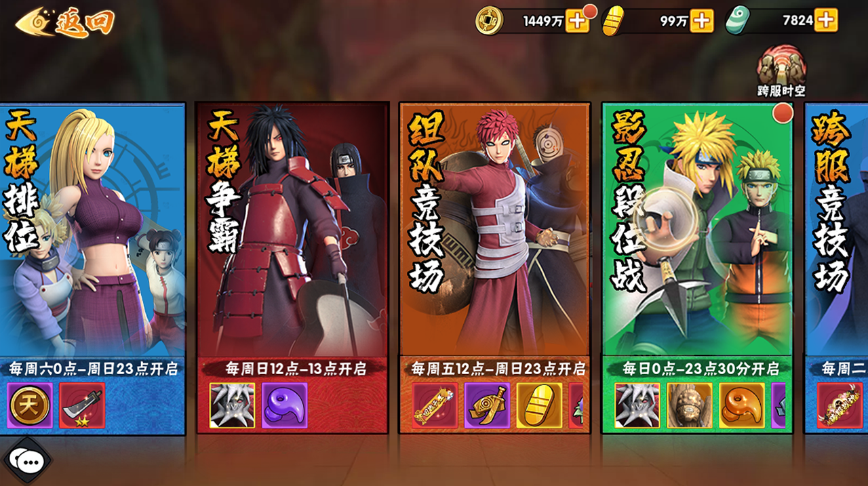Viewport: 868px width, 486px height.
Task: Select the 天梯争霸 mode card
Action: point(292,268)
